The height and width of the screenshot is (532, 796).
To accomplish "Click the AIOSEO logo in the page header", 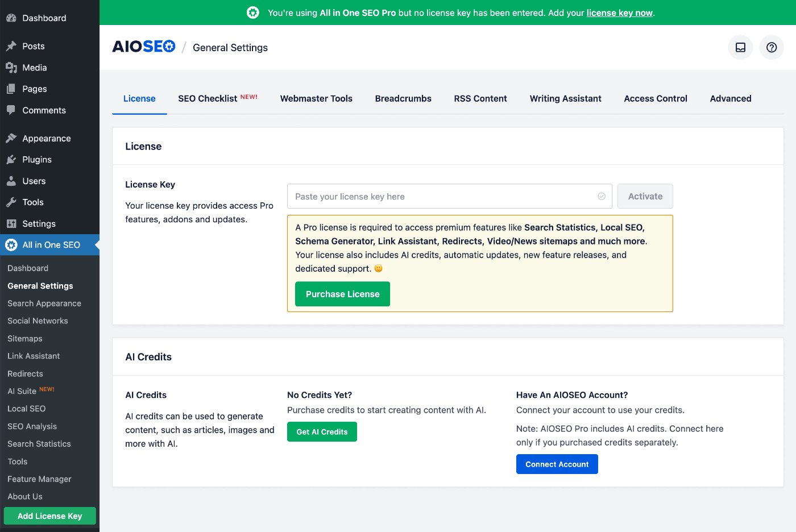I will (x=143, y=46).
